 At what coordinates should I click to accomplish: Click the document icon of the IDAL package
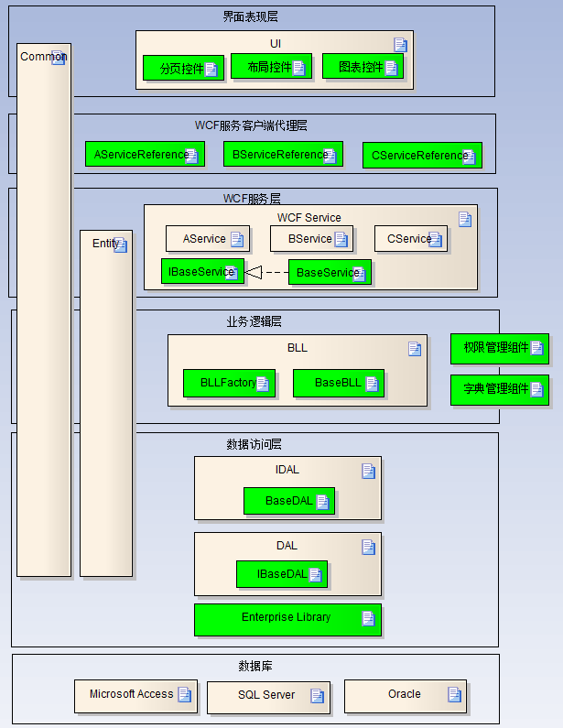pyautogui.click(x=368, y=472)
